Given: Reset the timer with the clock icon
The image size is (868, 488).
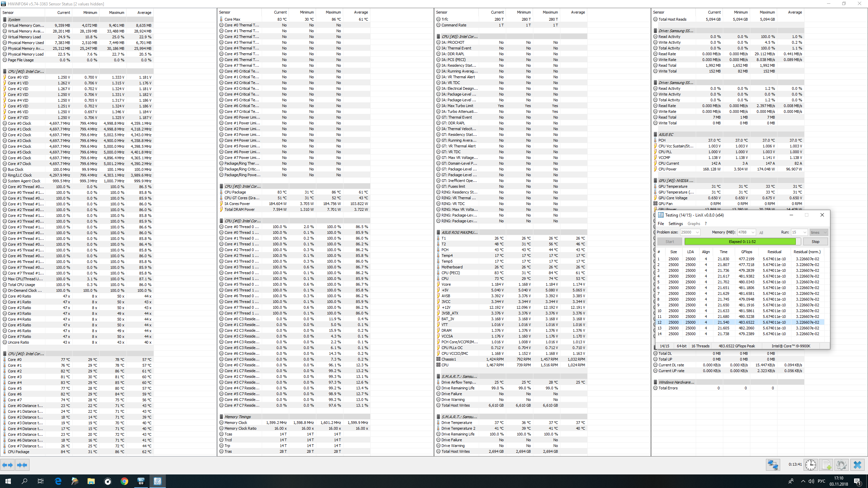Looking at the screenshot, I should pos(811,465).
